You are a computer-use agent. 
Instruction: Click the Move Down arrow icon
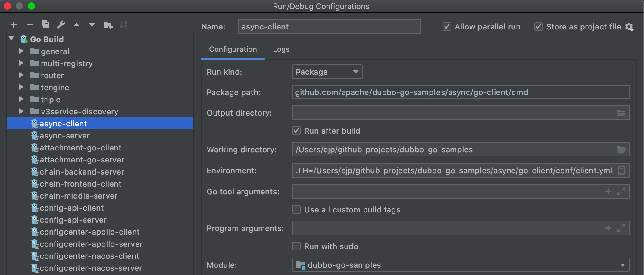click(92, 25)
